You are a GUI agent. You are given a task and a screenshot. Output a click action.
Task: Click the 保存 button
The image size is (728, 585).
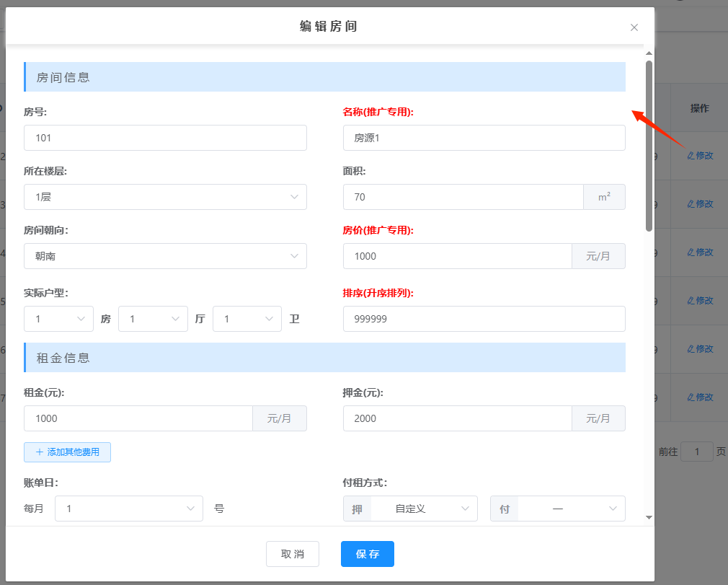point(367,554)
